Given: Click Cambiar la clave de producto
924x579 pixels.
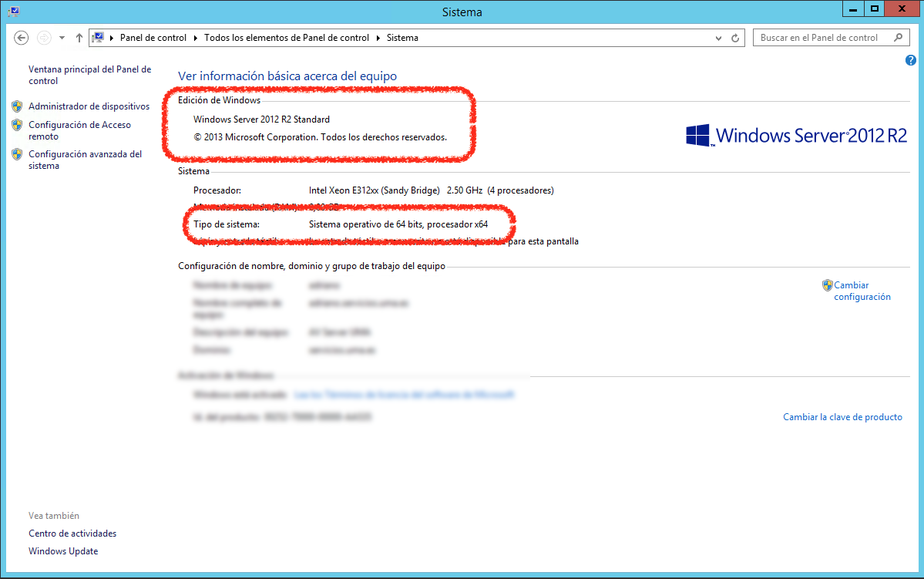Looking at the screenshot, I should click(x=842, y=417).
